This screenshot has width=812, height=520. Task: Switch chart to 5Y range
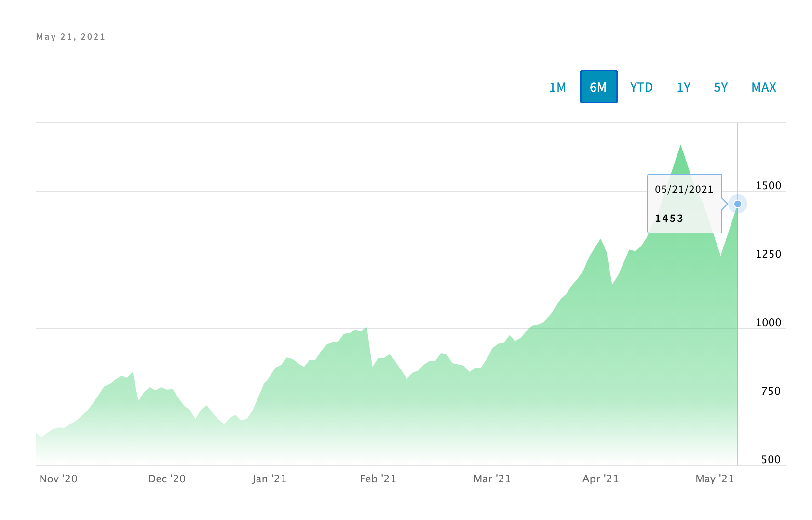pyautogui.click(x=721, y=87)
